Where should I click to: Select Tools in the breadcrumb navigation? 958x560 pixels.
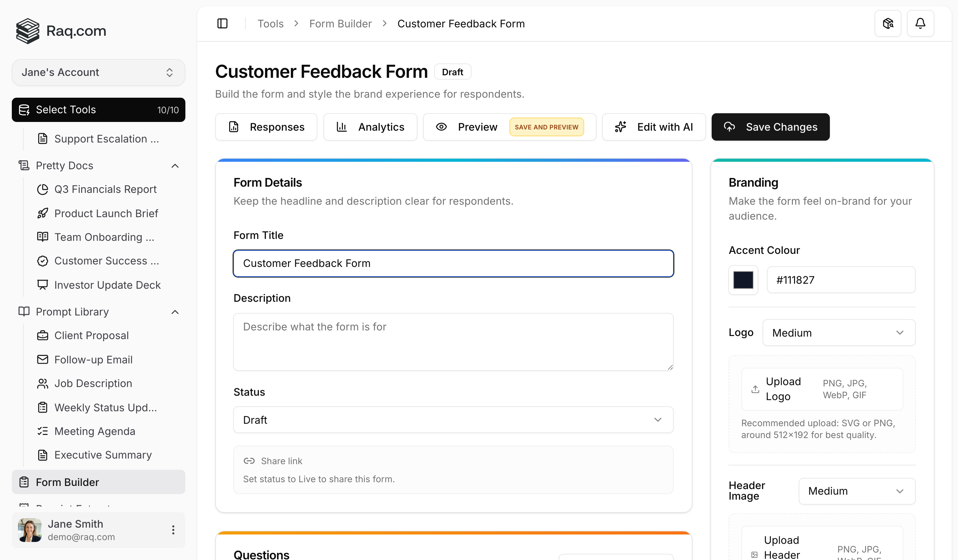[x=270, y=23]
